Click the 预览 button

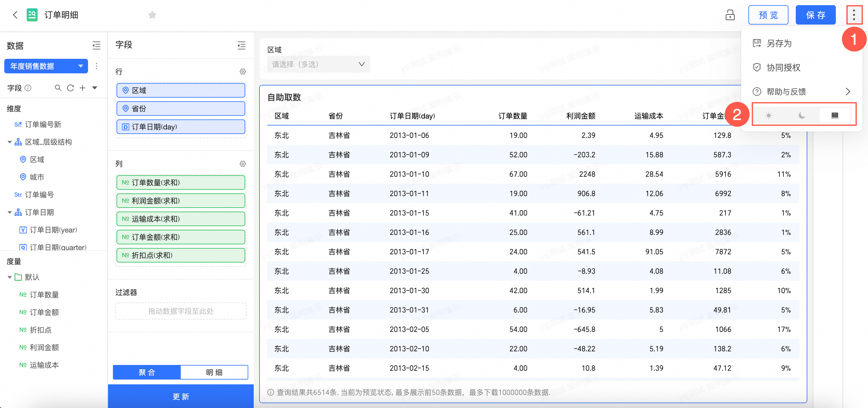[768, 15]
